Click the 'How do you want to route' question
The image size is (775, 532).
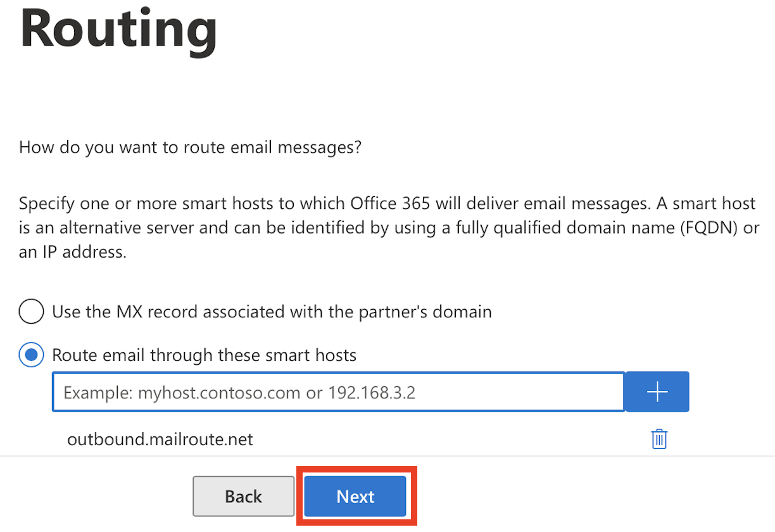click(x=190, y=148)
